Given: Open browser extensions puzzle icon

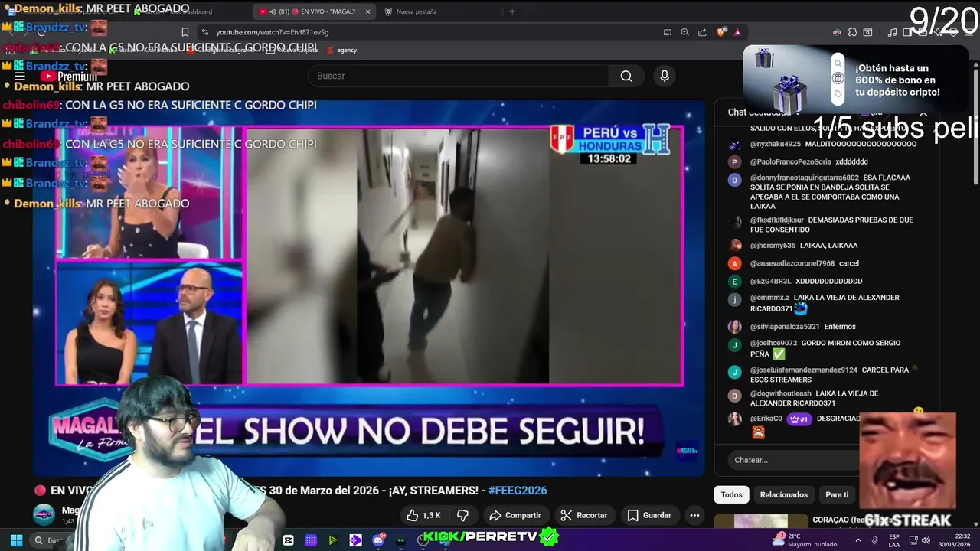Looking at the screenshot, I should pyautogui.click(x=852, y=32).
